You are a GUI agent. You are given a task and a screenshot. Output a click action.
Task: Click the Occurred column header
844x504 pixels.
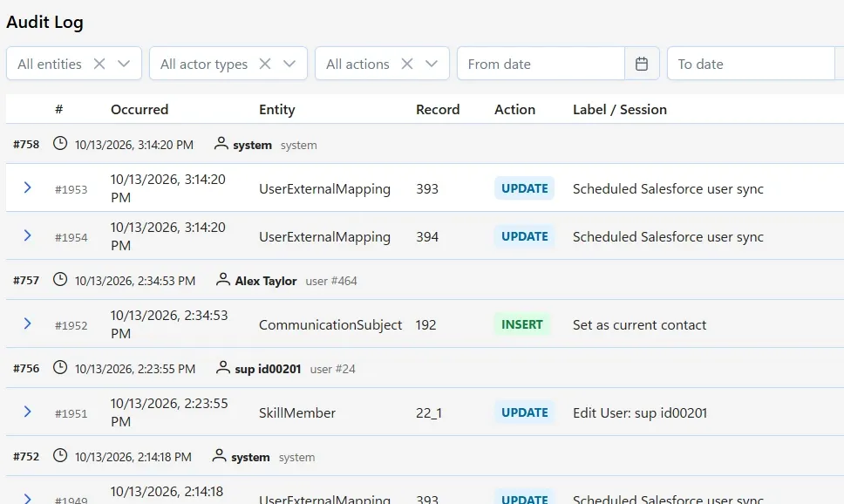(140, 109)
